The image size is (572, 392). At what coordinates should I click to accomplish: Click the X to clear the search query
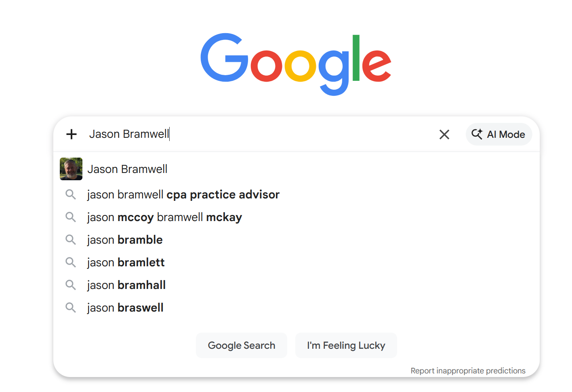click(x=444, y=134)
